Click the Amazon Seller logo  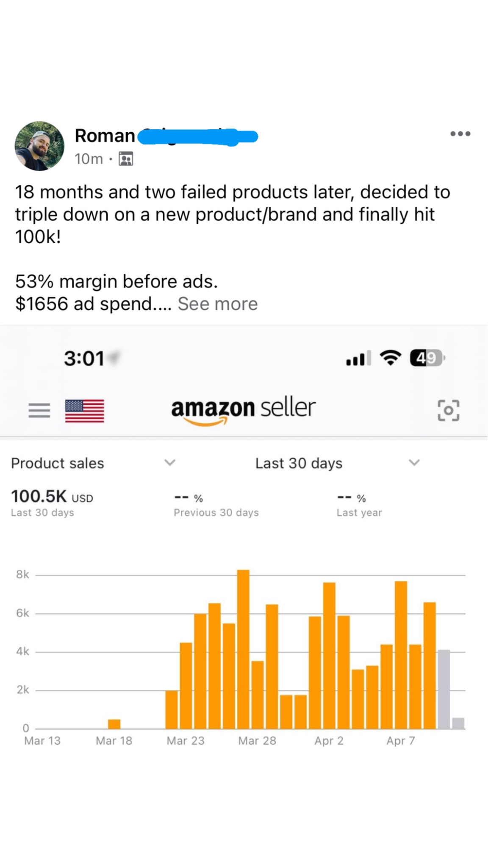pos(244,410)
